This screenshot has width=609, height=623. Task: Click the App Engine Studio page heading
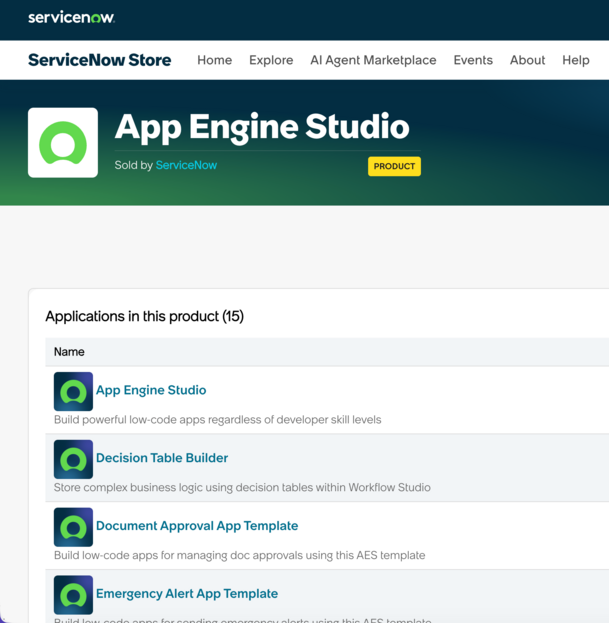pyautogui.click(x=262, y=126)
